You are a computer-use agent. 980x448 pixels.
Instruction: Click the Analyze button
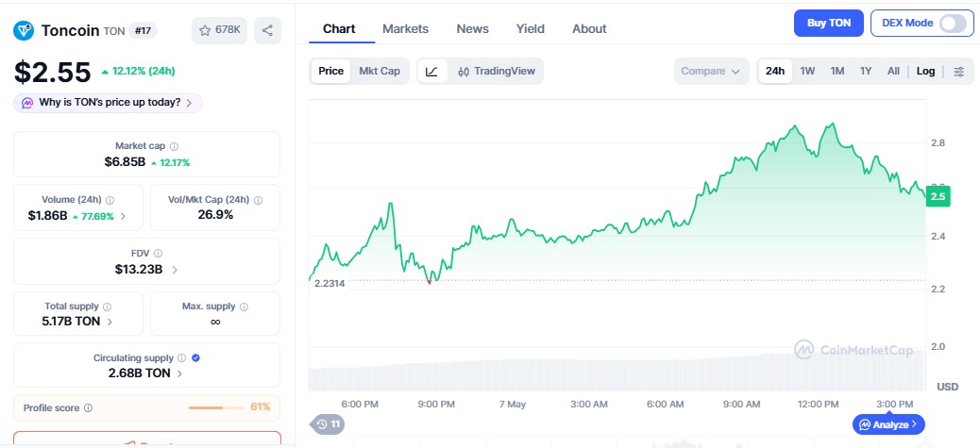click(x=888, y=425)
